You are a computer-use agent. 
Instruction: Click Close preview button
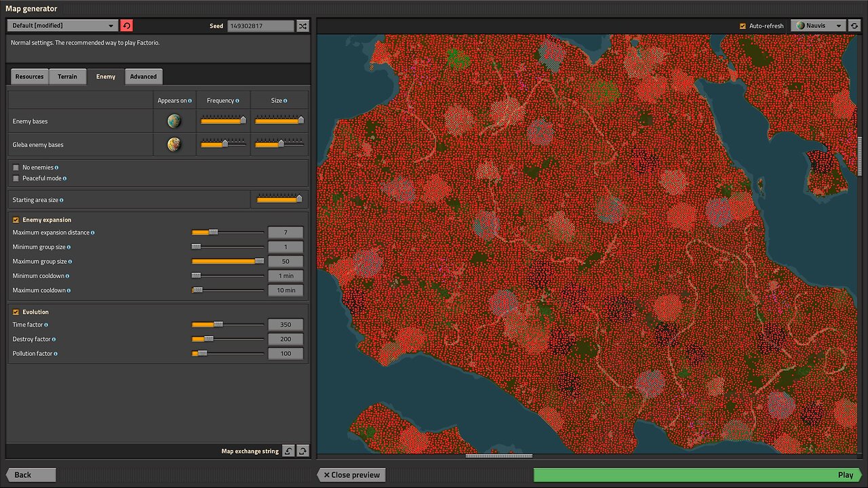pyautogui.click(x=351, y=474)
